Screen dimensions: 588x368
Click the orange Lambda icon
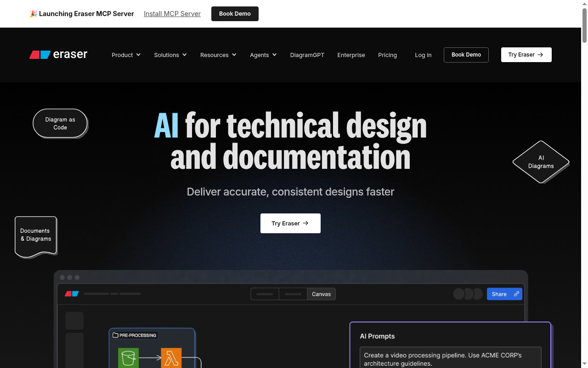171,358
